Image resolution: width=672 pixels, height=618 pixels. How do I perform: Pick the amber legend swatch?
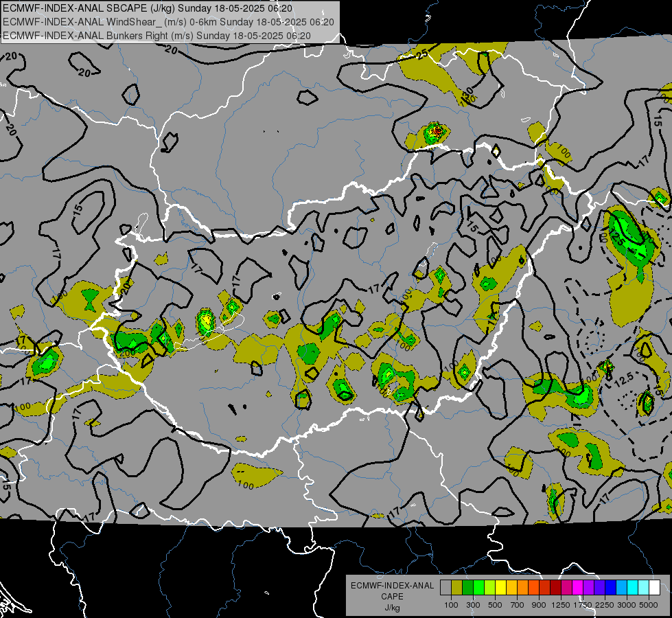point(511,587)
